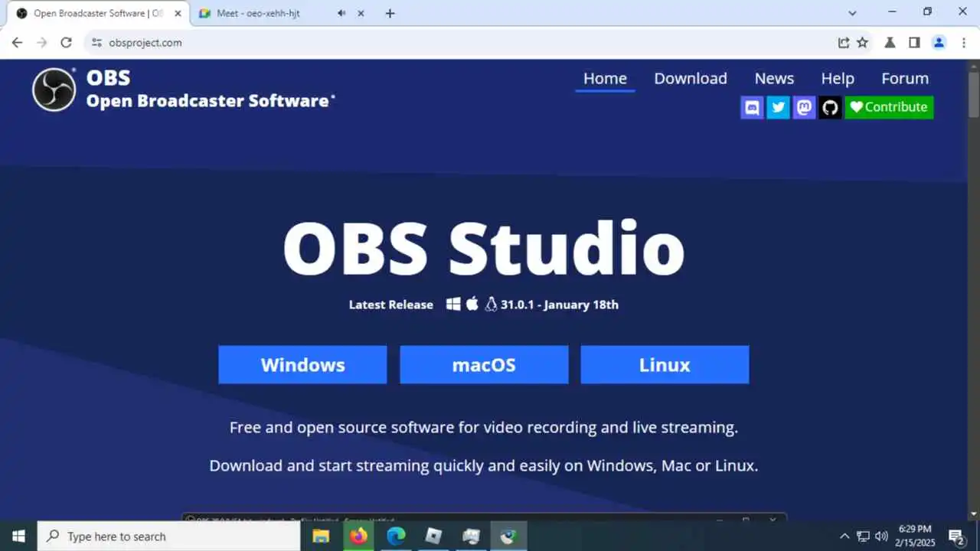Open a new browser tab
This screenshot has height=551, width=980.
point(390,13)
